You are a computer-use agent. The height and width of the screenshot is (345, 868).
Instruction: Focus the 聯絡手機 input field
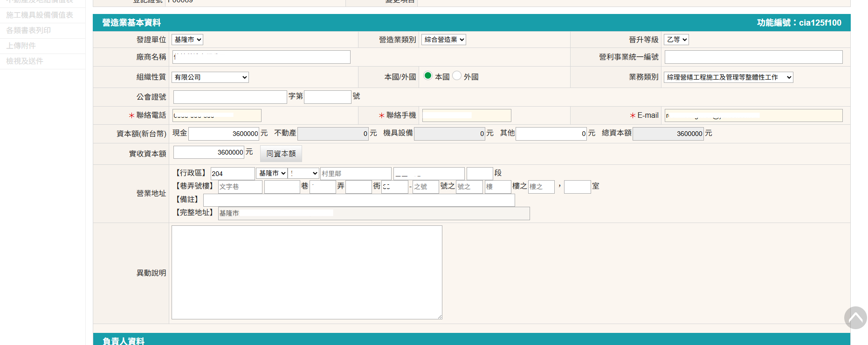(x=467, y=115)
